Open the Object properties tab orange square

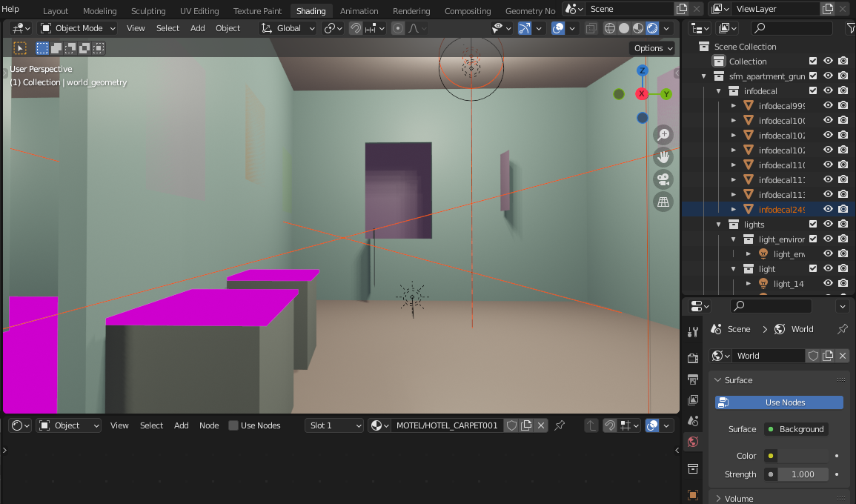[692, 494]
